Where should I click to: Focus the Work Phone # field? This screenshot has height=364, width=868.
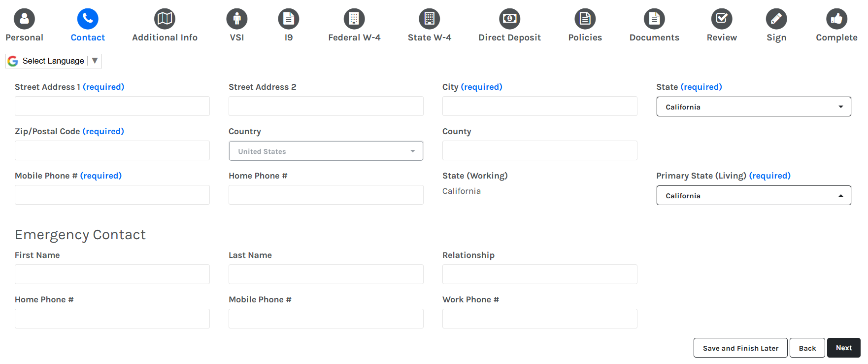point(540,319)
